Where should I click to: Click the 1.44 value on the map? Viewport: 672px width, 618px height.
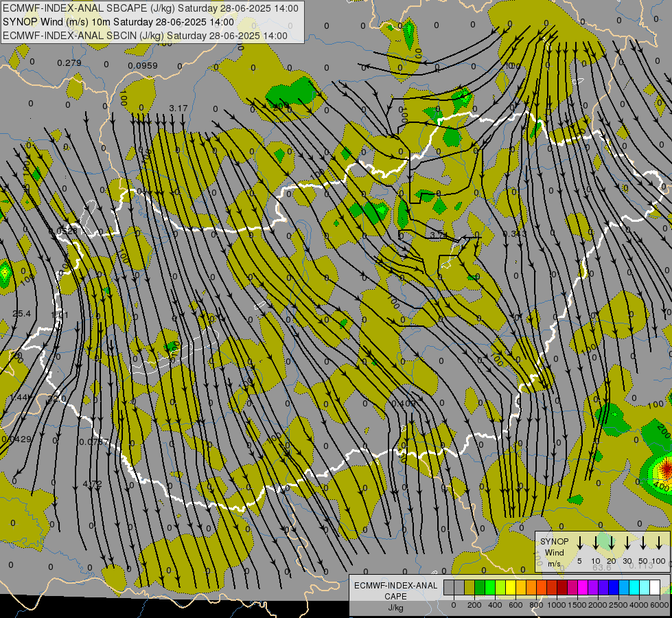(x=20, y=397)
